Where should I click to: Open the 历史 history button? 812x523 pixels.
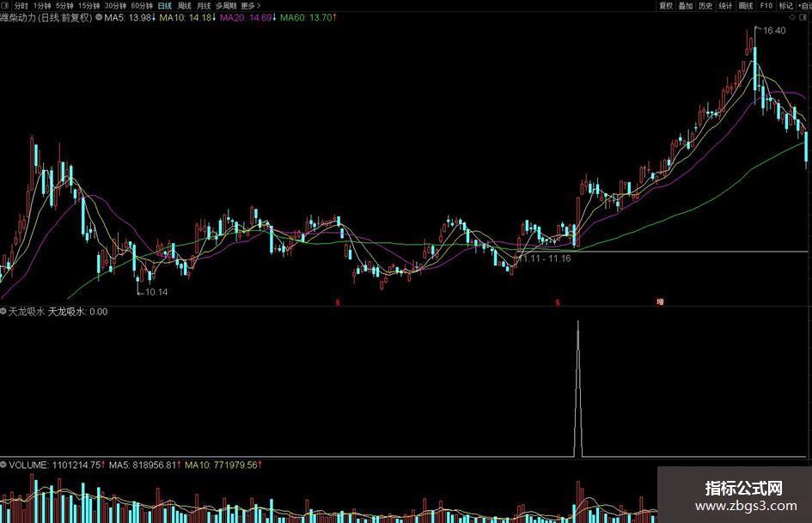[705, 6]
